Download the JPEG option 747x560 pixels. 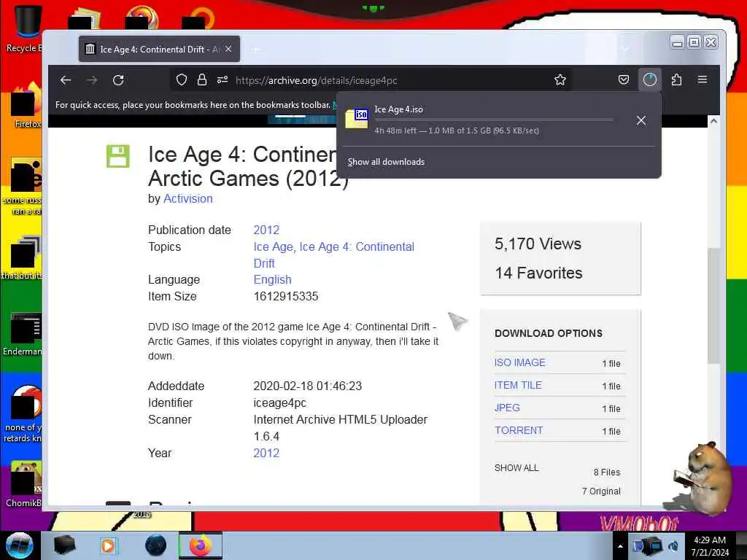(507, 408)
